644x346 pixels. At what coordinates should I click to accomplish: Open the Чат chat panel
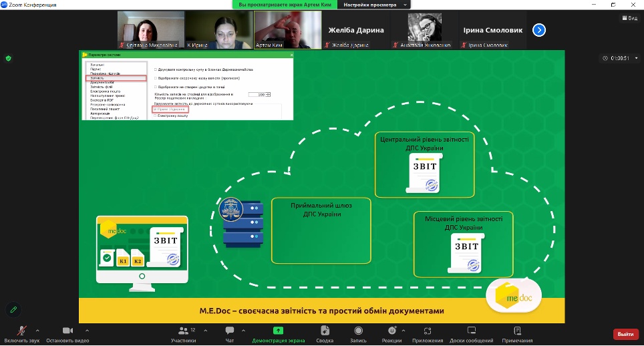pyautogui.click(x=230, y=334)
